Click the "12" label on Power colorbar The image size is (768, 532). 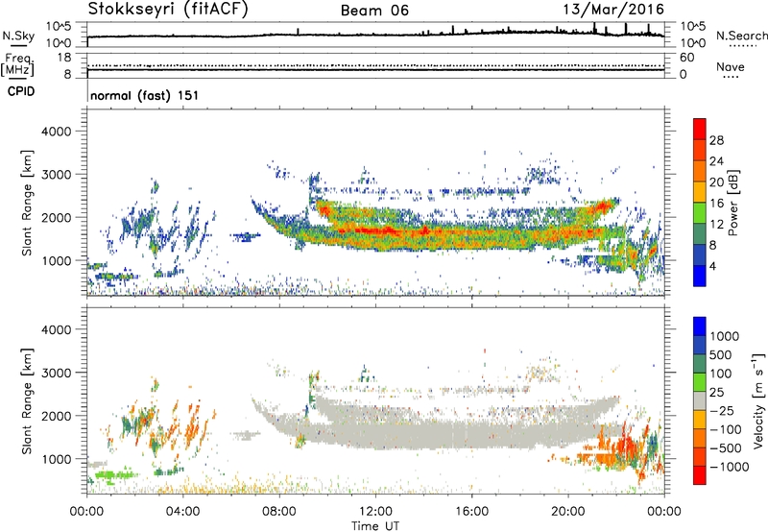pos(716,225)
